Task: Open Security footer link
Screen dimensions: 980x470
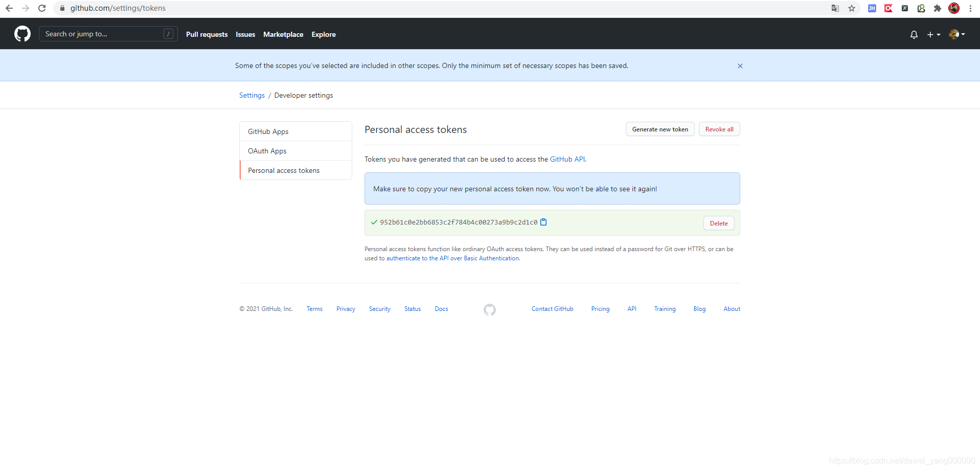Action: 380,309
